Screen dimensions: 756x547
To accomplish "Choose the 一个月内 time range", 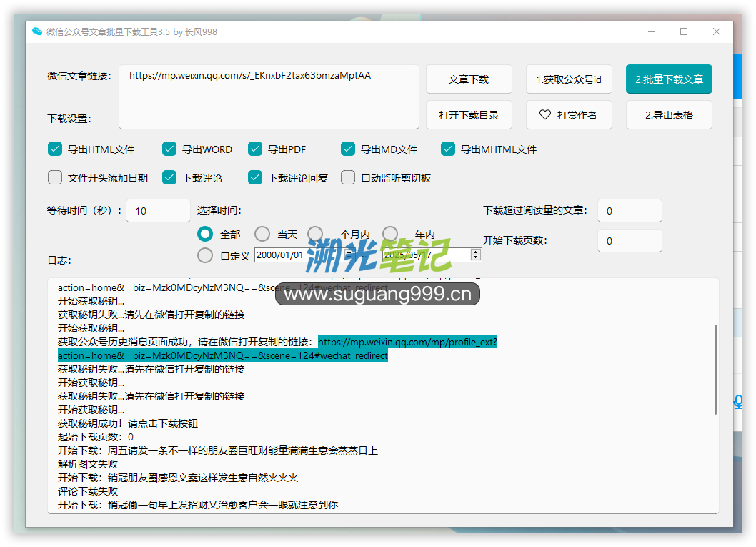I will [x=315, y=234].
